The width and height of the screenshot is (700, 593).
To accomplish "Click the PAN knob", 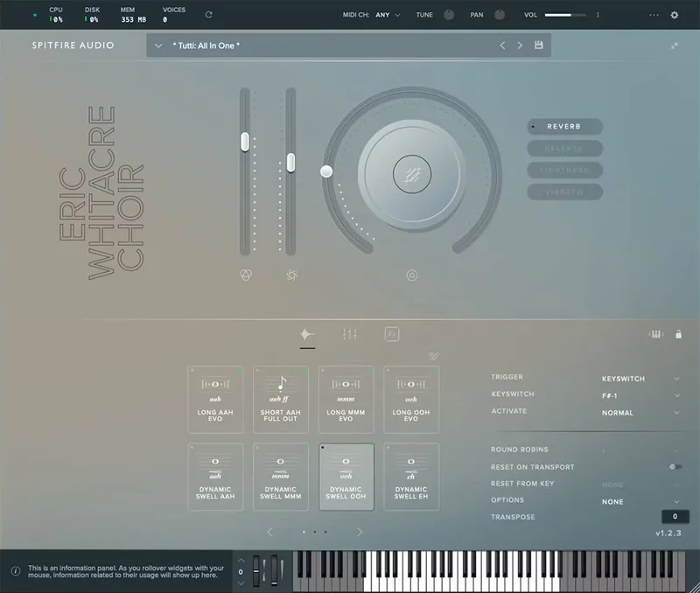I will coord(500,15).
